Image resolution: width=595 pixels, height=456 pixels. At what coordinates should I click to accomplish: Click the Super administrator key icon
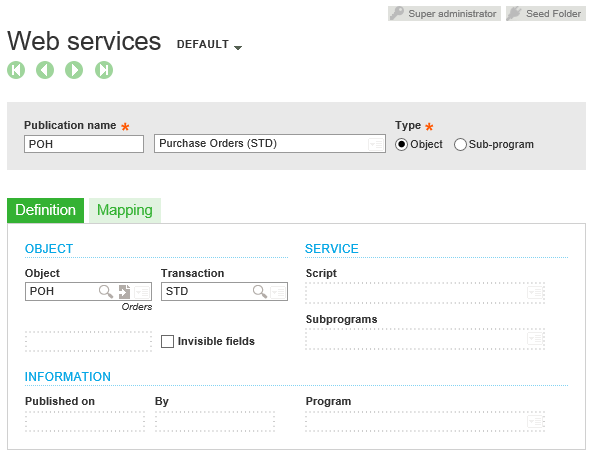(397, 13)
